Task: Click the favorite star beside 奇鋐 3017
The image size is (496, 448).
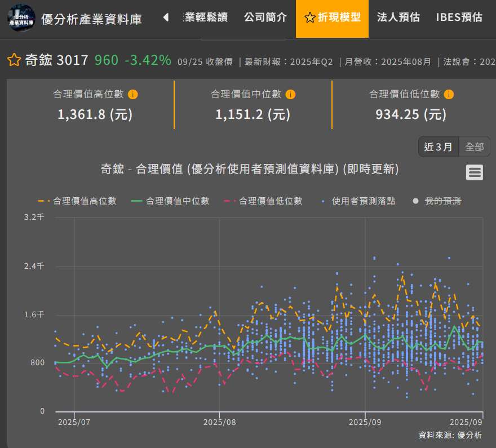Action: (x=14, y=60)
